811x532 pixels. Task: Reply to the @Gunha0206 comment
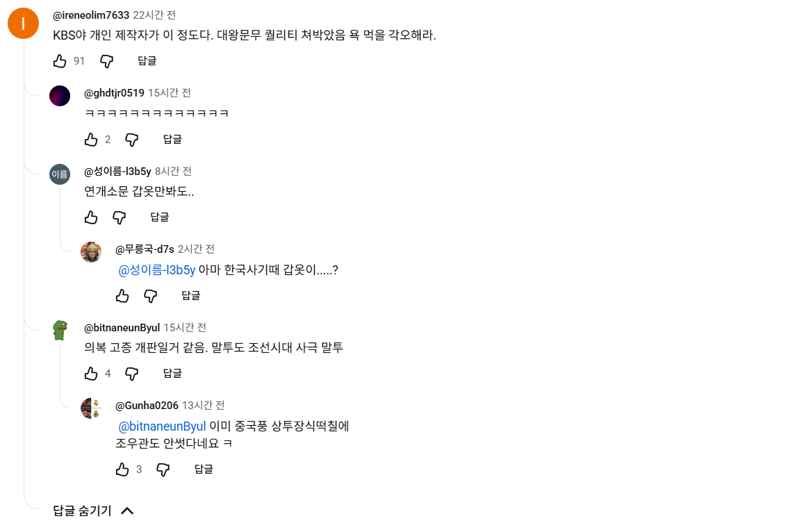point(203,469)
